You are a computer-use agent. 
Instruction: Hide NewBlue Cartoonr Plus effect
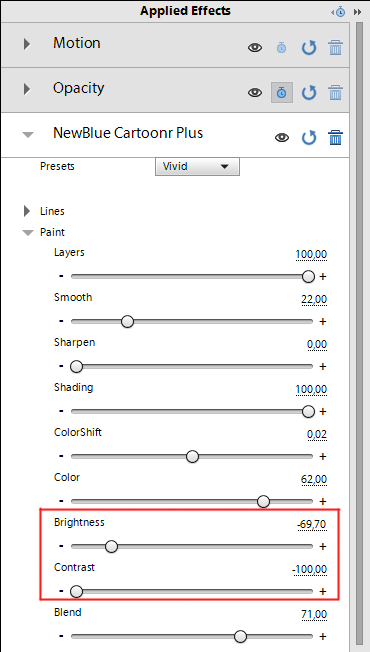pyautogui.click(x=282, y=138)
